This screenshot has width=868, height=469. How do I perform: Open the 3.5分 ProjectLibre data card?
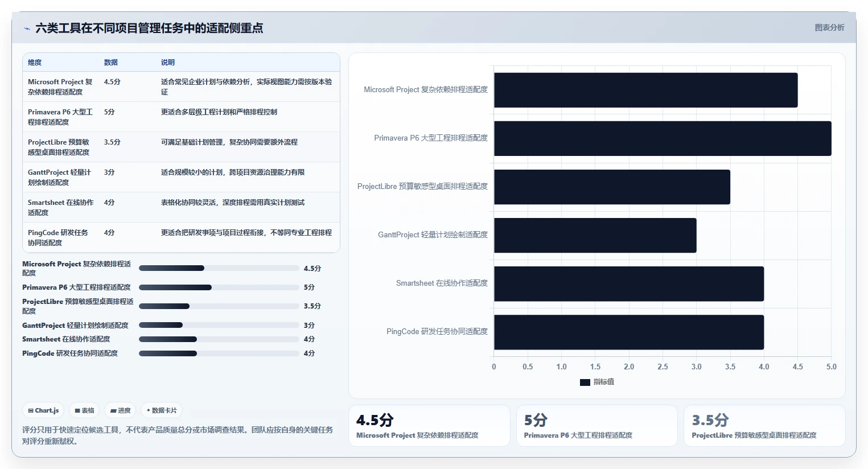coord(764,426)
